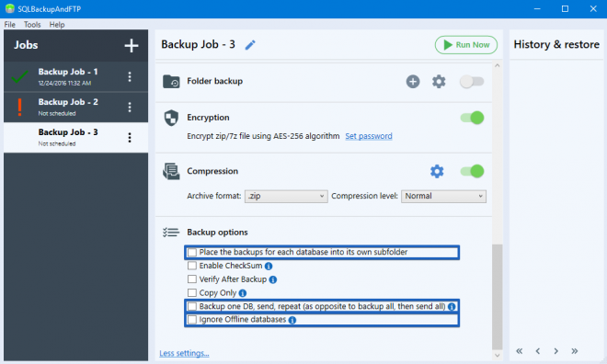
Task: Edit the job name with pencil icon
Action: (x=250, y=45)
